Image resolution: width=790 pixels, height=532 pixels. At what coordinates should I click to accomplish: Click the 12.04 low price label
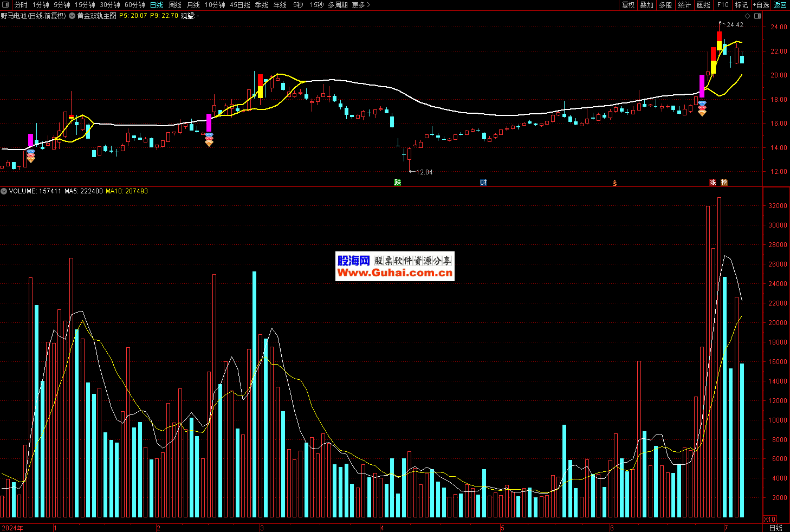(424, 172)
